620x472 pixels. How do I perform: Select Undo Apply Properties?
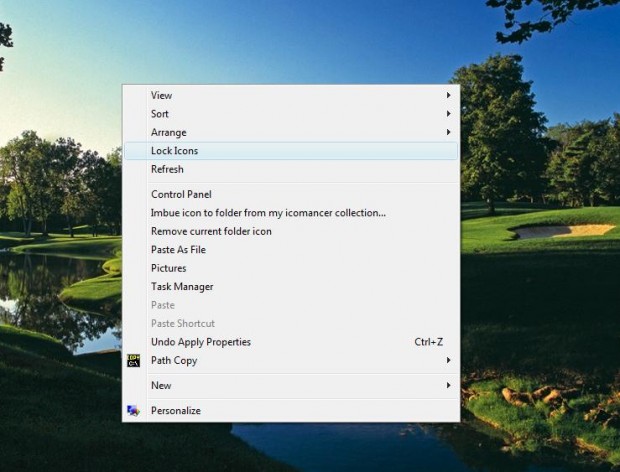[x=201, y=342]
